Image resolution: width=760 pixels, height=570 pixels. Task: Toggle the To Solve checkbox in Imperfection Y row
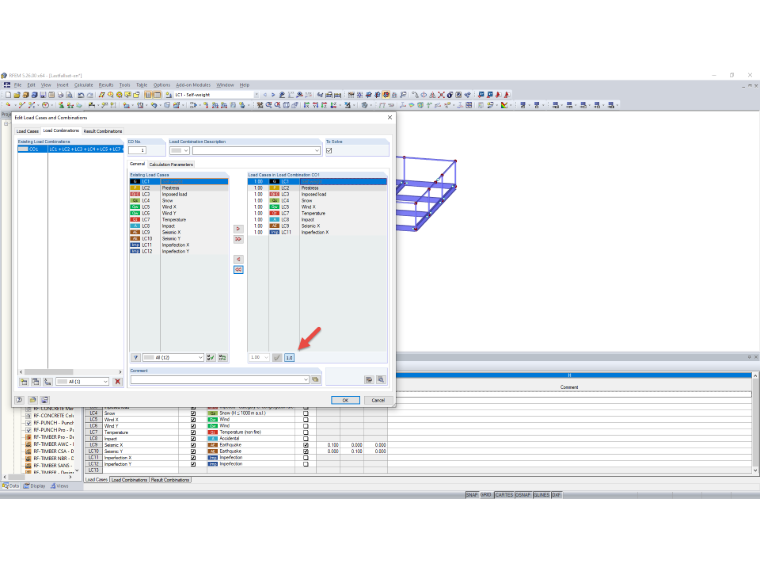click(193, 464)
